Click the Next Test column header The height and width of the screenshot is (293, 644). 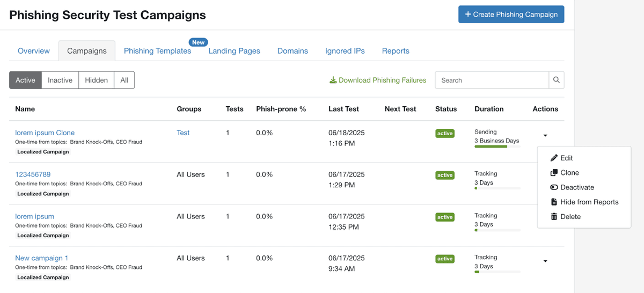tap(400, 109)
